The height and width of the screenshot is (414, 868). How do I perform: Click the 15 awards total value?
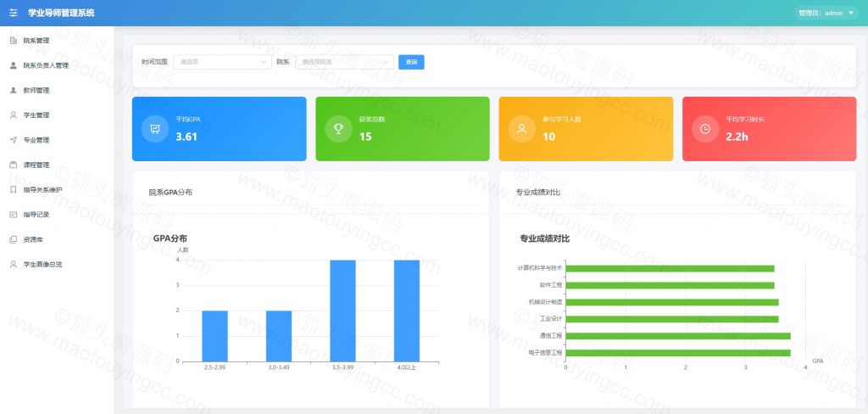tap(365, 137)
